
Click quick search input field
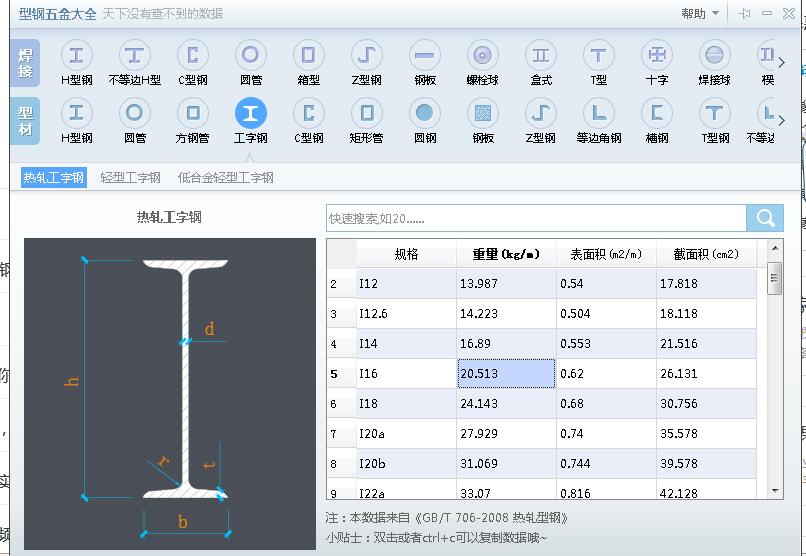(x=536, y=218)
